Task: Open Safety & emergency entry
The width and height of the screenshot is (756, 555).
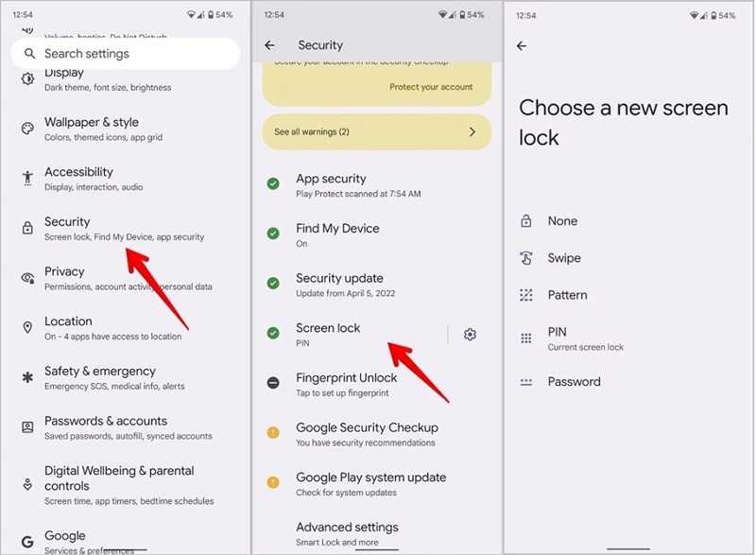Action: tap(126, 377)
